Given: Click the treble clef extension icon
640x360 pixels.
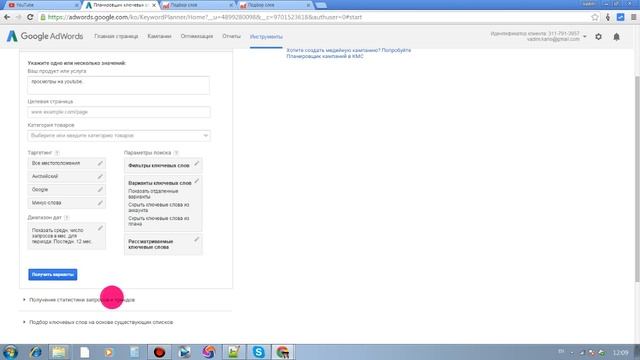Looking at the screenshot, I should [608, 17].
